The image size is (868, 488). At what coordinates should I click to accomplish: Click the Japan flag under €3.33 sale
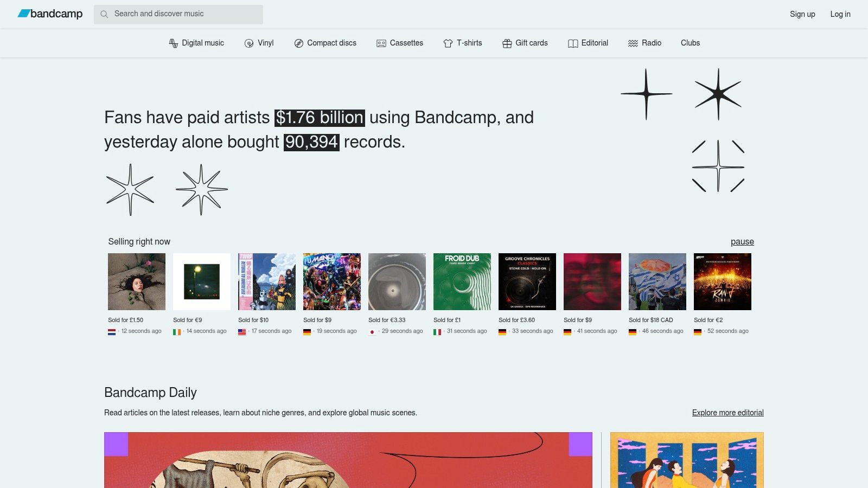coord(372,332)
